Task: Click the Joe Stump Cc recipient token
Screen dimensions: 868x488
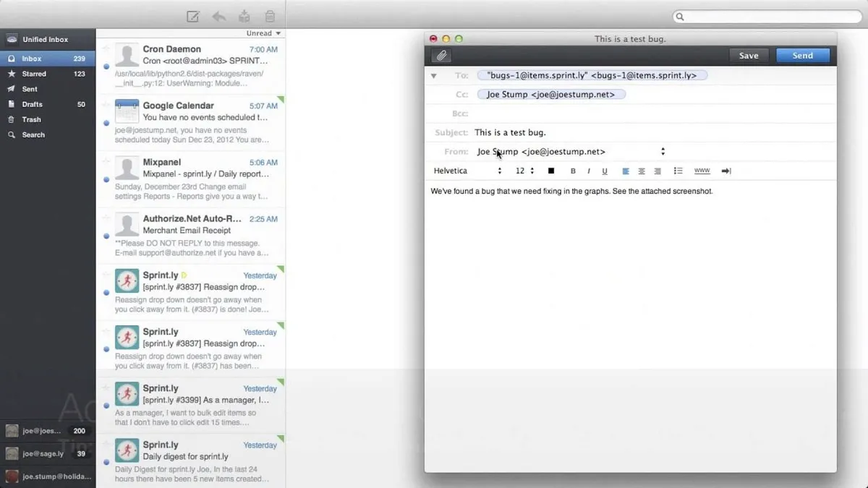Action: coord(551,94)
